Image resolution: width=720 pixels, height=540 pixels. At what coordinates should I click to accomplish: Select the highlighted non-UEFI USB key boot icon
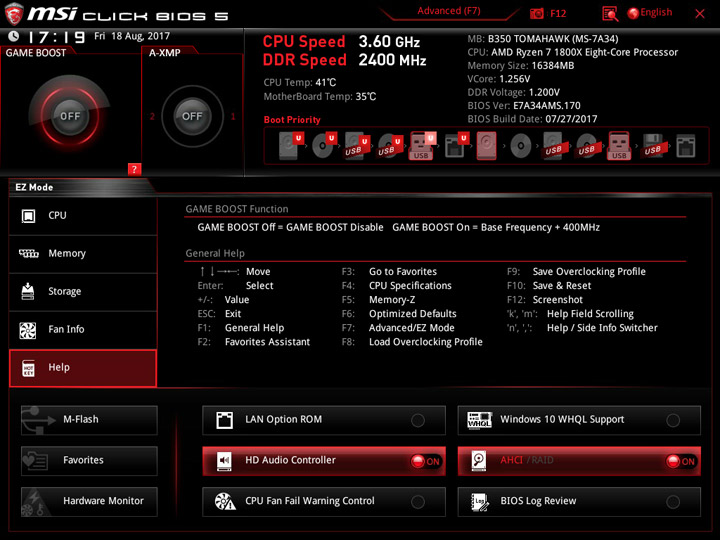[619, 146]
